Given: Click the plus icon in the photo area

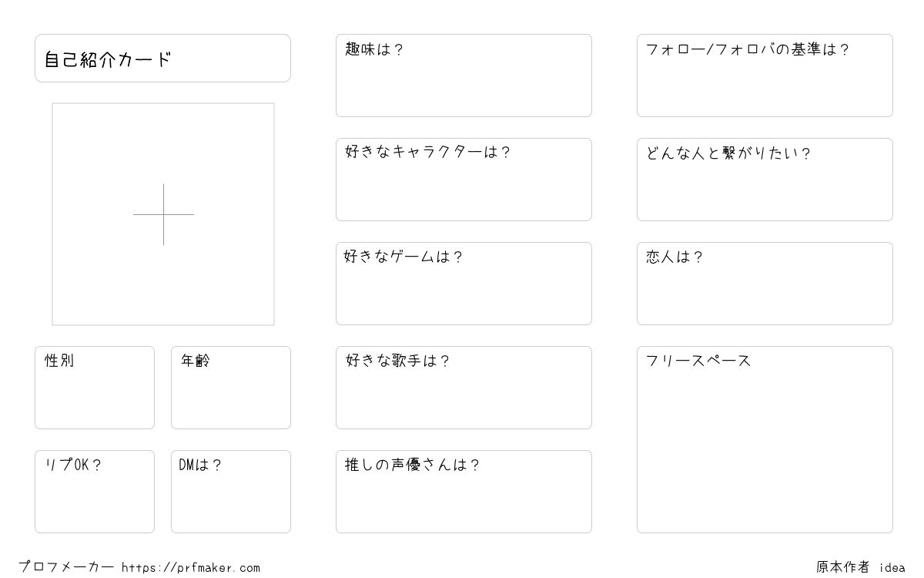Looking at the screenshot, I should [163, 214].
